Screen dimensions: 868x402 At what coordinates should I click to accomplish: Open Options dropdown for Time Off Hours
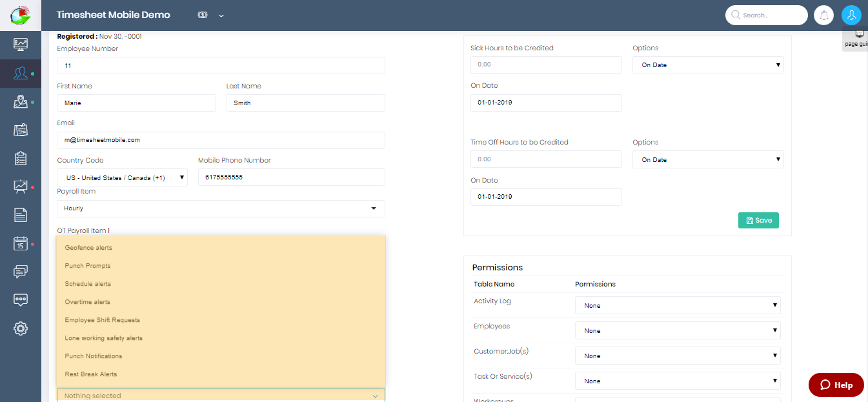(x=708, y=159)
